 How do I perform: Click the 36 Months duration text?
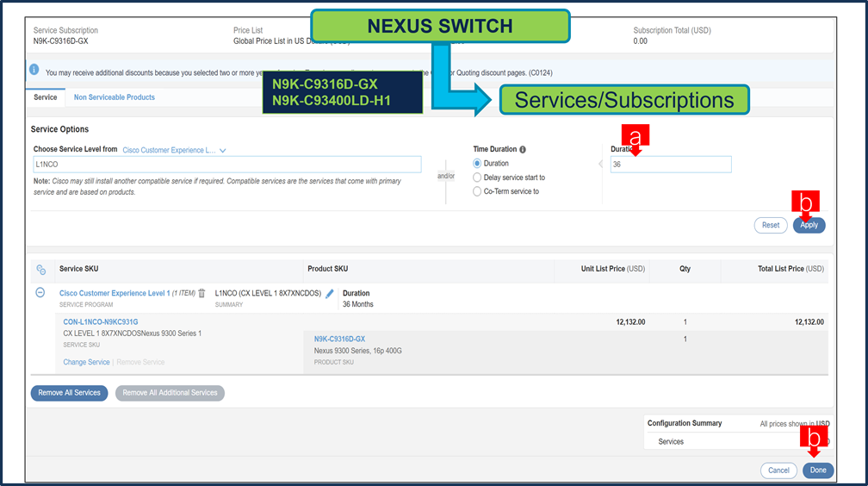(x=357, y=304)
